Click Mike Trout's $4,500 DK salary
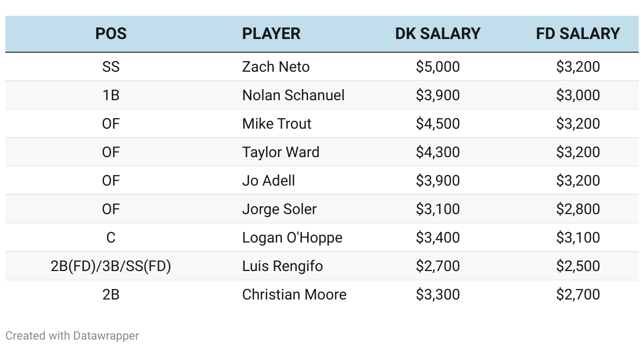The height and width of the screenshot is (348, 644). point(438,124)
